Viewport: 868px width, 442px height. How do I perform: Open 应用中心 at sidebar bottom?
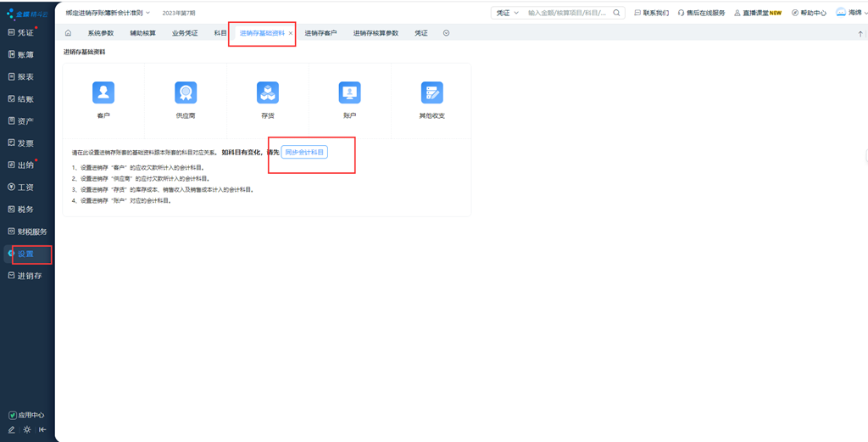point(26,415)
